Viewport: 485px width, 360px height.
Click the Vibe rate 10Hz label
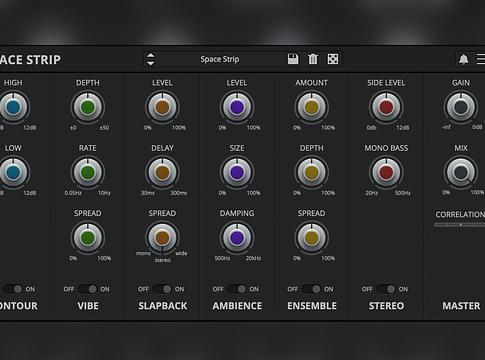pos(104,193)
